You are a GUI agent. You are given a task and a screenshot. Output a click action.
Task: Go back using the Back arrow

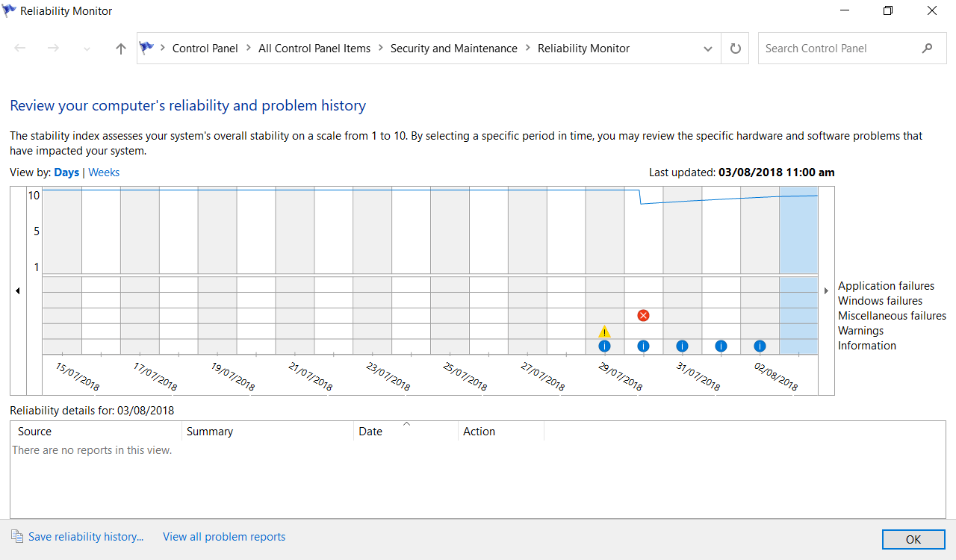[x=20, y=49]
